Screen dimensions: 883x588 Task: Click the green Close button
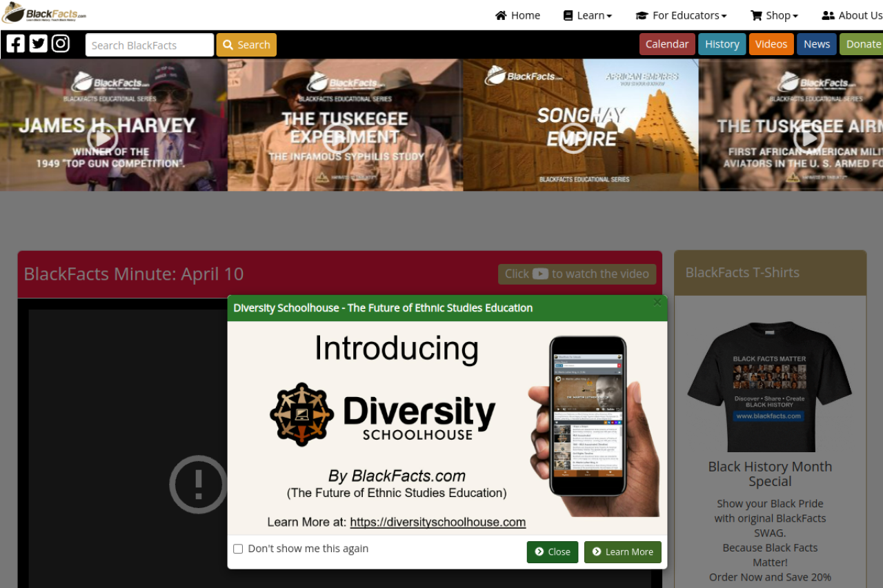553,552
